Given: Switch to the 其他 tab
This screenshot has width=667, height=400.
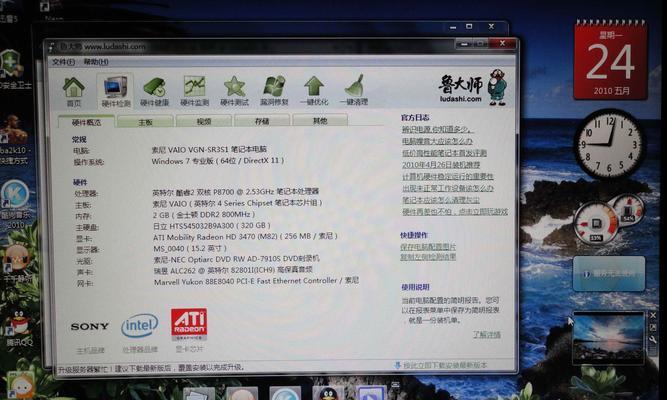Looking at the screenshot, I should click(x=320, y=121).
